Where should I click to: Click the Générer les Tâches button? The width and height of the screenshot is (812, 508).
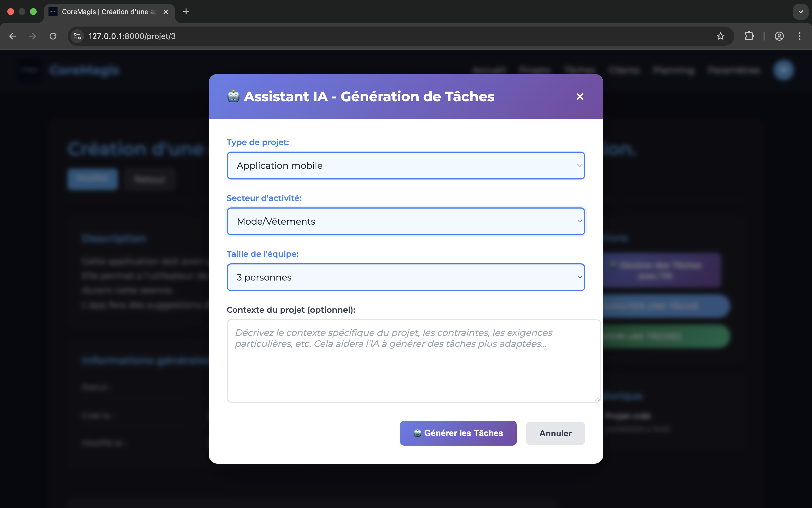pyautogui.click(x=458, y=433)
